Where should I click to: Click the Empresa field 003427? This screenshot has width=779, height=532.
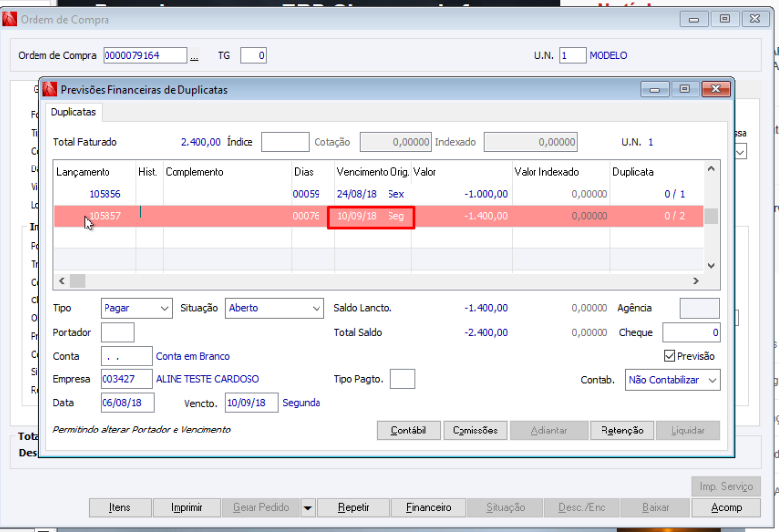tap(126, 379)
